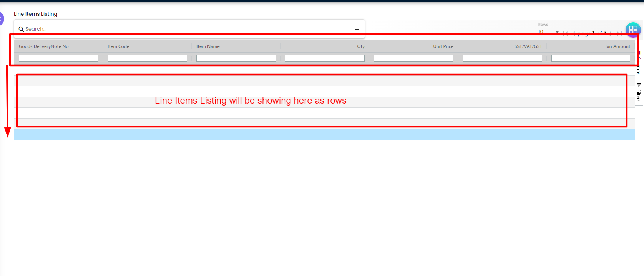Go to next page in pagination

click(611, 34)
